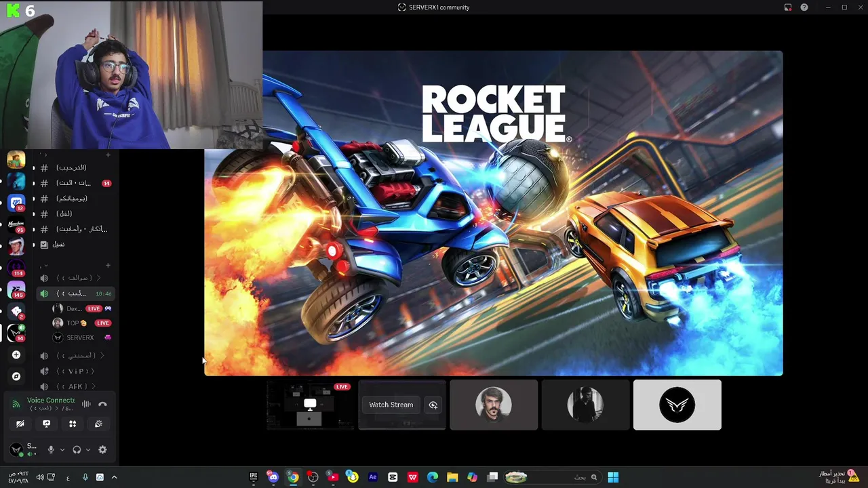Join the ViP voice channel
Screen dimensions: 868x488
[76, 371]
